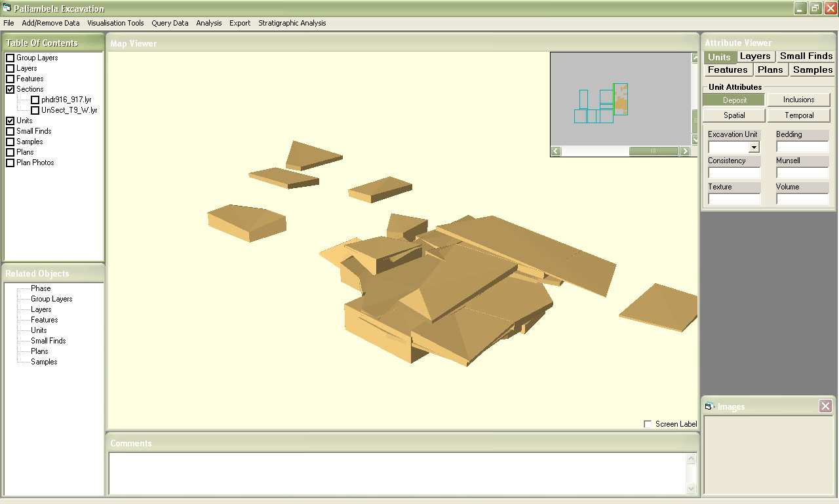Image resolution: width=839 pixels, height=504 pixels.
Task: Click the Deposit button
Action: [x=734, y=100]
